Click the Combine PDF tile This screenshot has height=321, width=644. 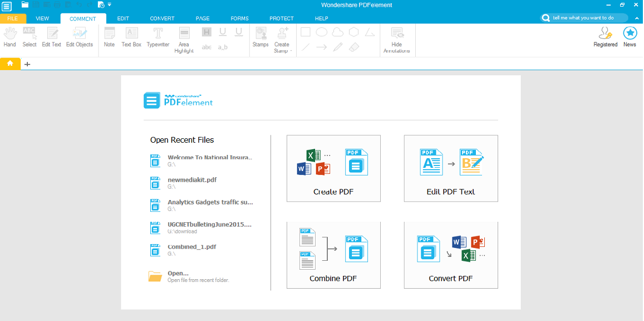coord(333,255)
